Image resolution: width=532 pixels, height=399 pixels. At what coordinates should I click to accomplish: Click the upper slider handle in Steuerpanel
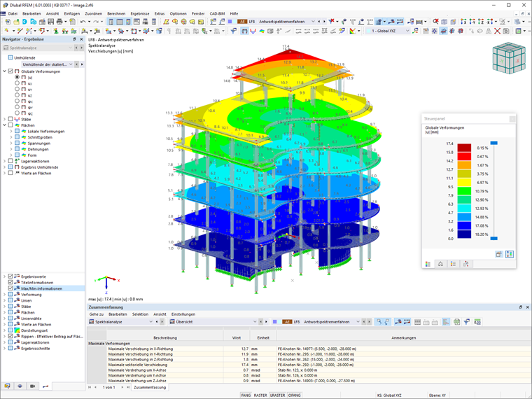(494, 143)
